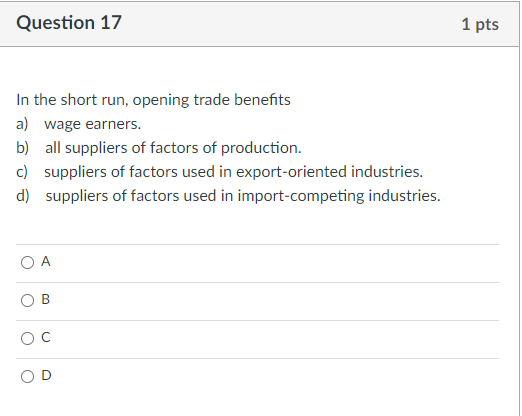522x416 pixels.
Task: Mark the radio button for answer D
Action: point(27,376)
